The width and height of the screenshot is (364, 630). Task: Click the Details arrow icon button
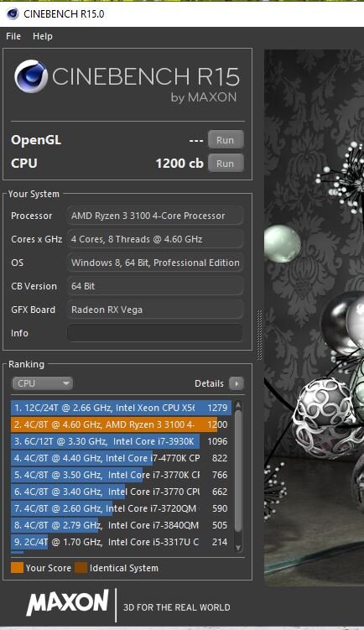237,383
